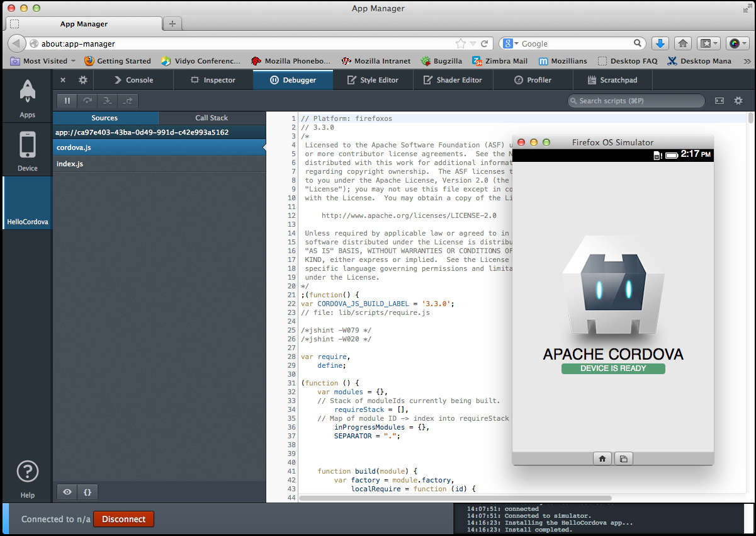Open Mozilla Intranet bookmark

(x=376, y=61)
